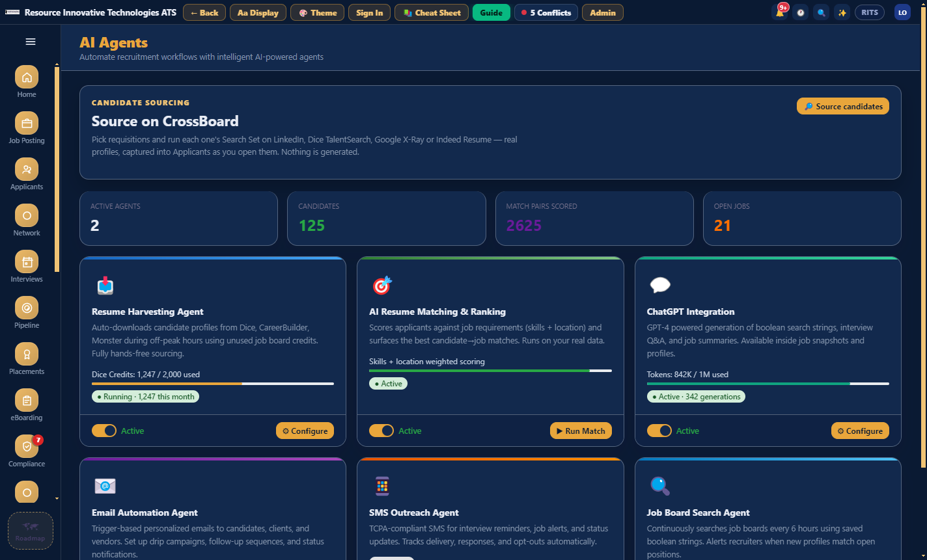Image resolution: width=927 pixels, height=560 pixels.
Task: Open the Interviews calendar icon
Action: (27, 262)
